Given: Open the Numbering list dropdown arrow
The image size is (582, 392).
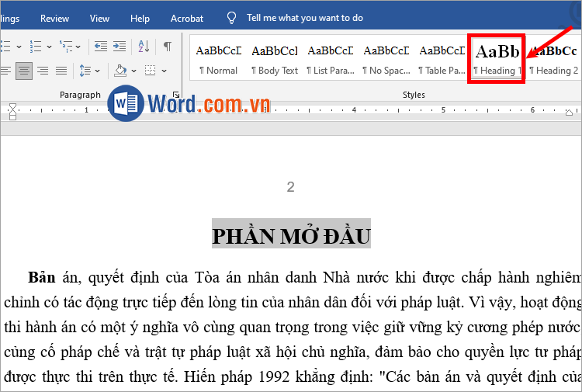Looking at the screenshot, I should tap(50, 47).
